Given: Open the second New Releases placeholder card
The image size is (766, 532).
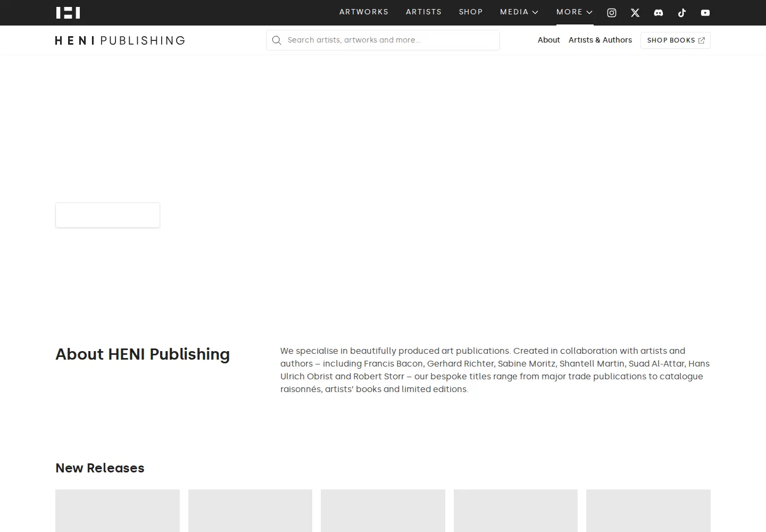Looking at the screenshot, I should click(250, 511).
